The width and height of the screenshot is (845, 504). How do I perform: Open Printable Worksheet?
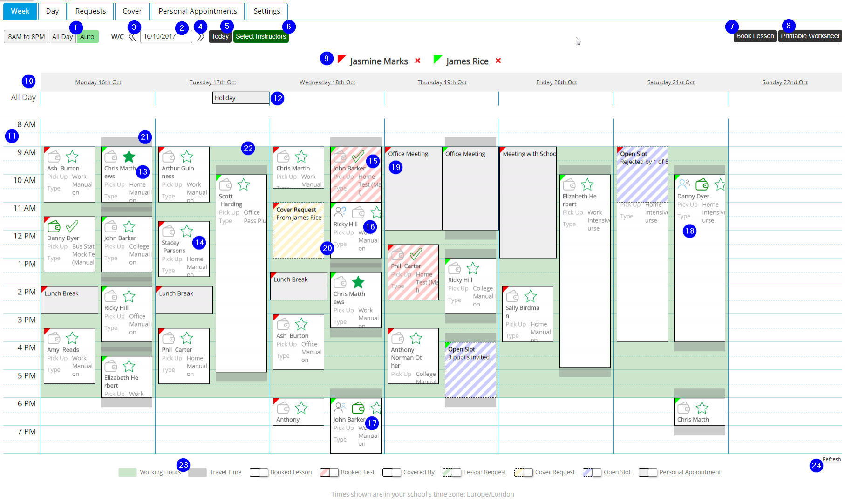coord(810,36)
